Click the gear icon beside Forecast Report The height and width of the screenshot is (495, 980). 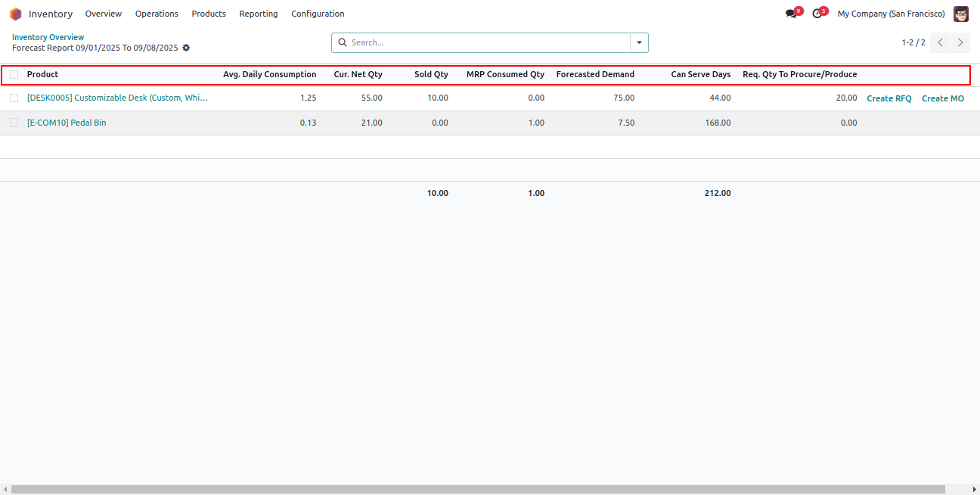pyautogui.click(x=186, y=48)
